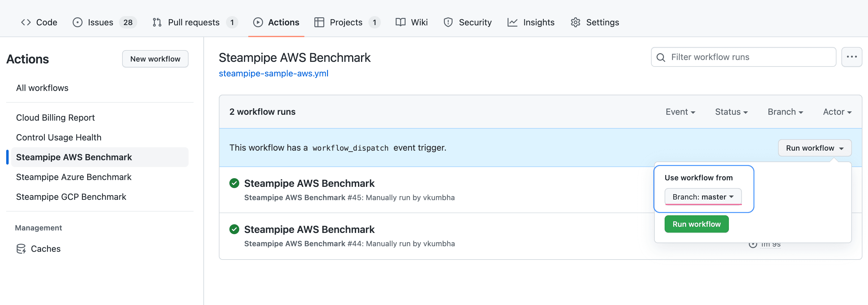Click the '2 workflow runs' heading

point(262,112)
